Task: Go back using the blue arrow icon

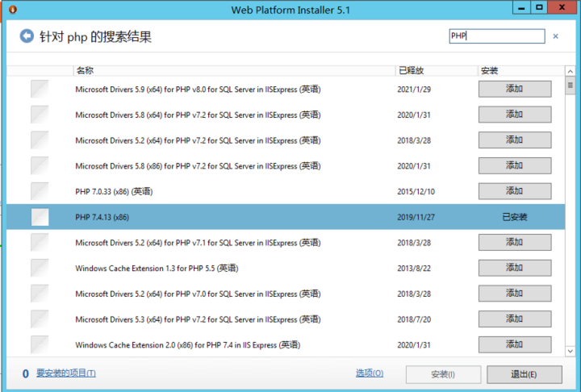Action: [27, 36]
